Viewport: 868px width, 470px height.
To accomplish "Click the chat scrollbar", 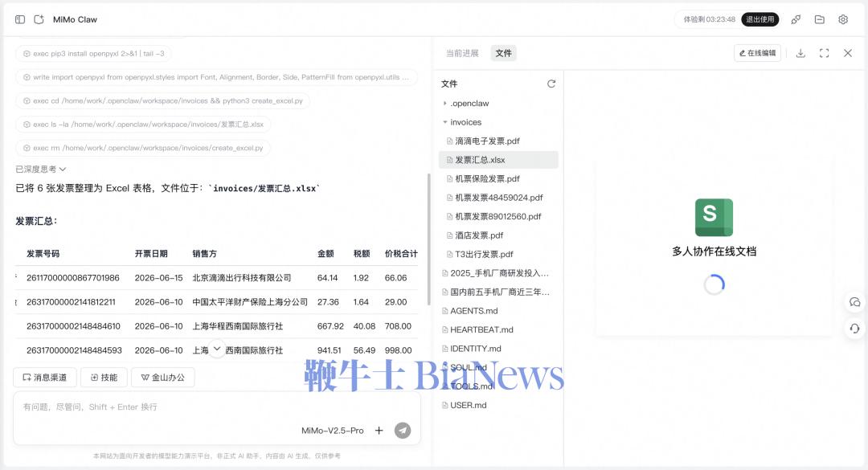I will pos(428,239).
